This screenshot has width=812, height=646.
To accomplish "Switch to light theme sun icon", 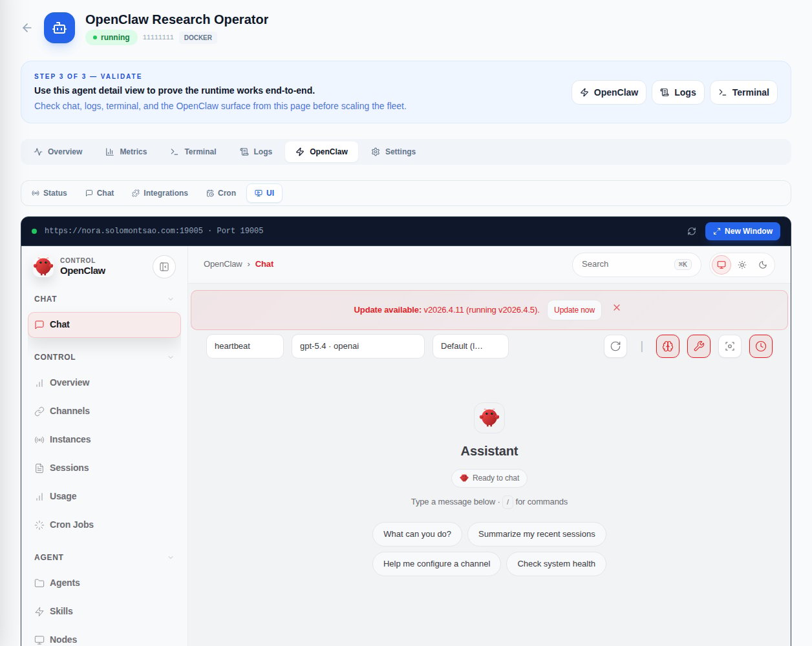I will point(742,265).
